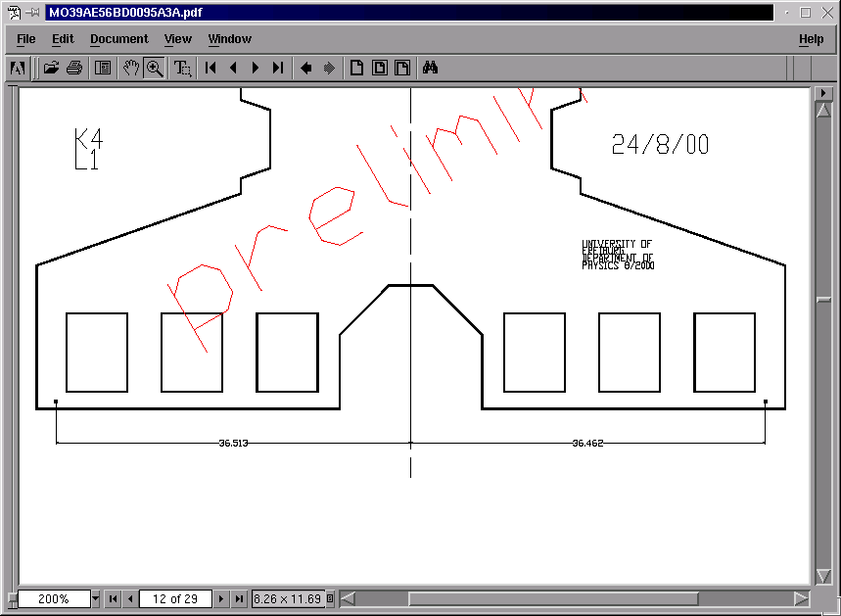Status bar first page button
Image resolution: width=841 pixels, height=616 pixels.
click(x=114, y=598)
